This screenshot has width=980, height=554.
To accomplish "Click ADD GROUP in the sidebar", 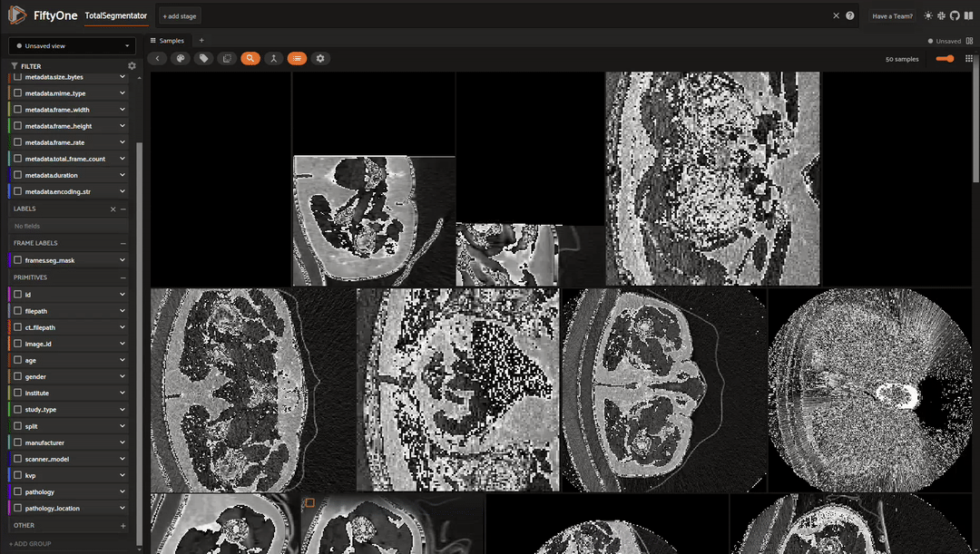I will (30, 544).
